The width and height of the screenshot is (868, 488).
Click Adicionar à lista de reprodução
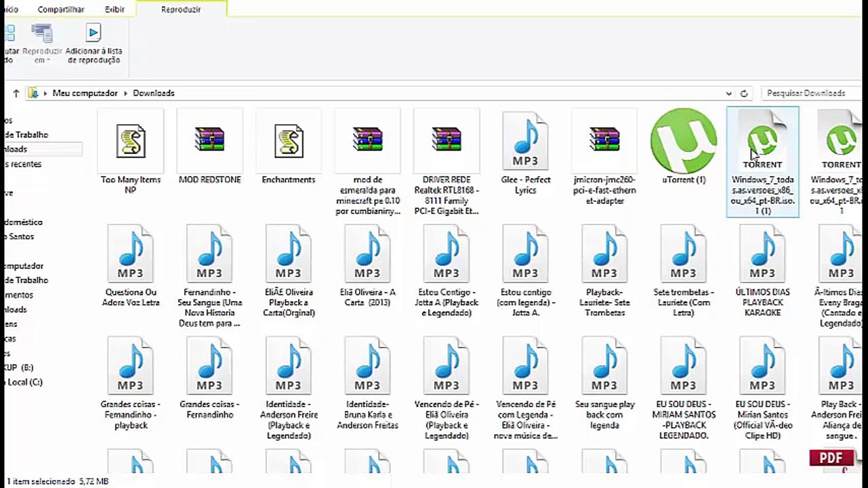94,44
